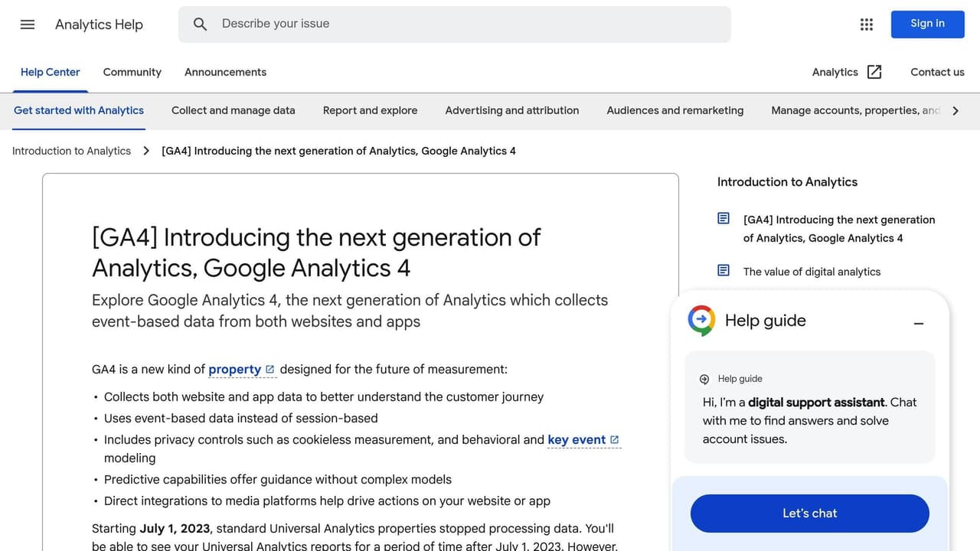
Task: Minimize the Help guide chat panel
Action: (919, 324)
